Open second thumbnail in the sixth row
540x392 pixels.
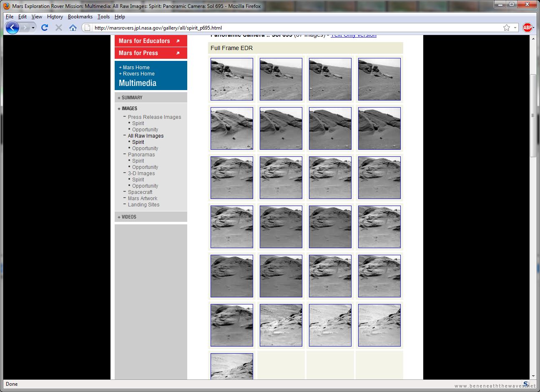coord(281,325)
